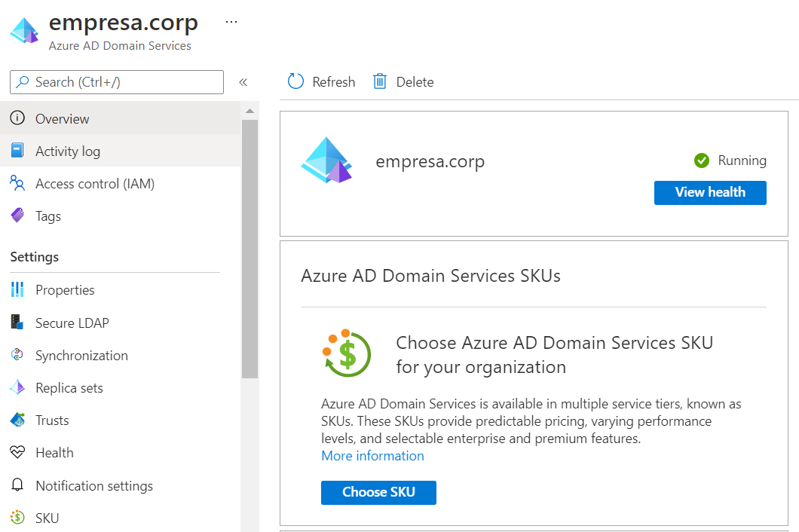Image resolution: width=799 pixels, height=532 pixels.
Task: Click the Delete toolbar label
Action: pyautogui.click(x=415, y=82)
